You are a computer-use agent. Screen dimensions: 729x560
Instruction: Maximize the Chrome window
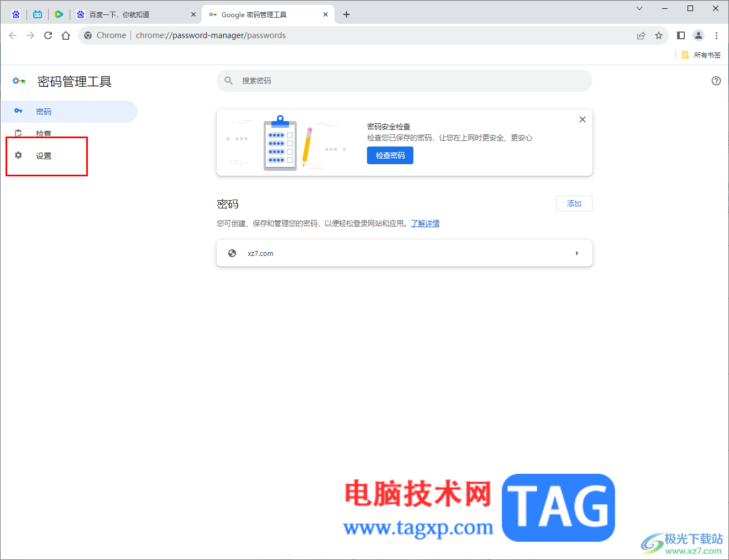(x=690, y=8)
